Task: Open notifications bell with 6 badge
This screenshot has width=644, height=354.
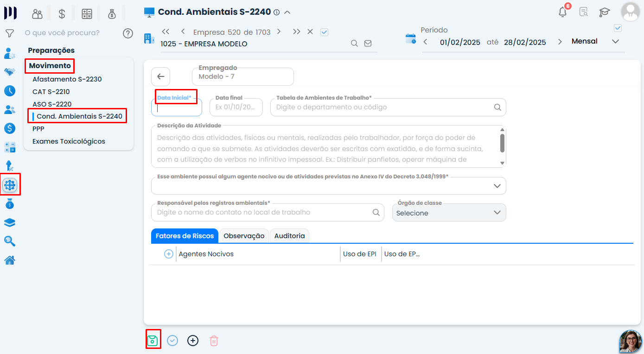Action: point(563,12)
